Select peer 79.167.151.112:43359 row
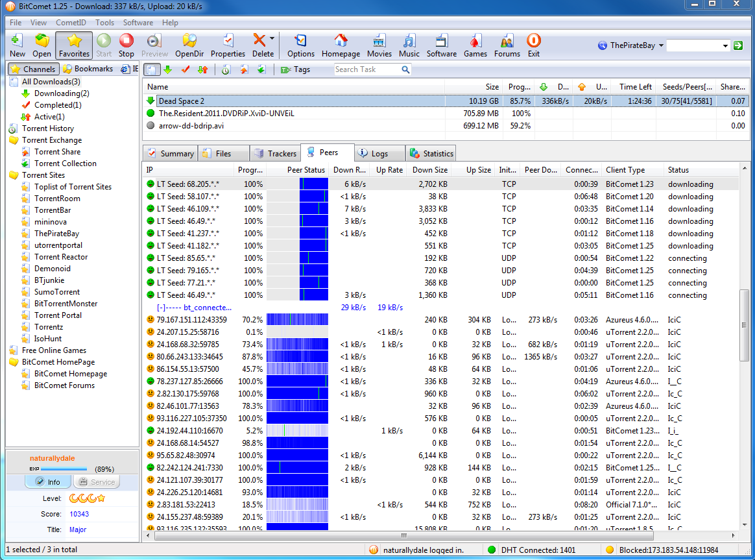Viewport: 755px width, 560px height. coord(441,320)
